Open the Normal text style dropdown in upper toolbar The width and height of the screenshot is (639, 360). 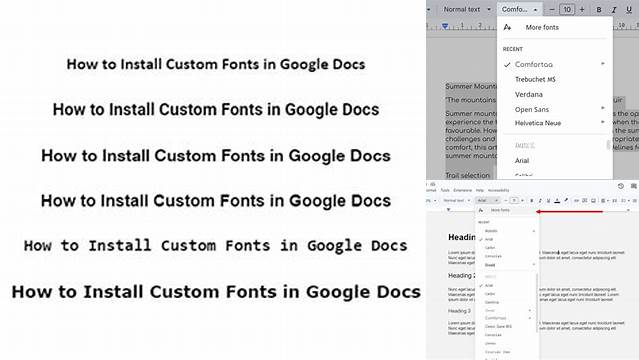coord(467,9)
